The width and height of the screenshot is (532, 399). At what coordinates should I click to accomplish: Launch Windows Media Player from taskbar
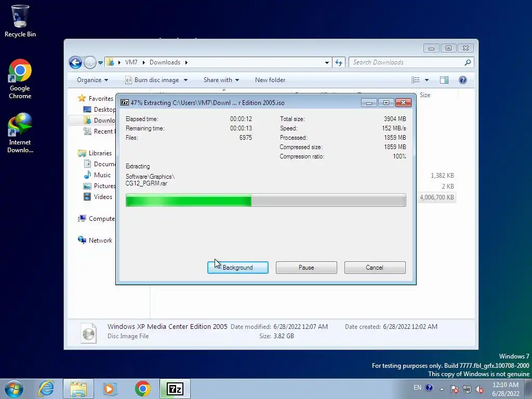click(110, 389)
